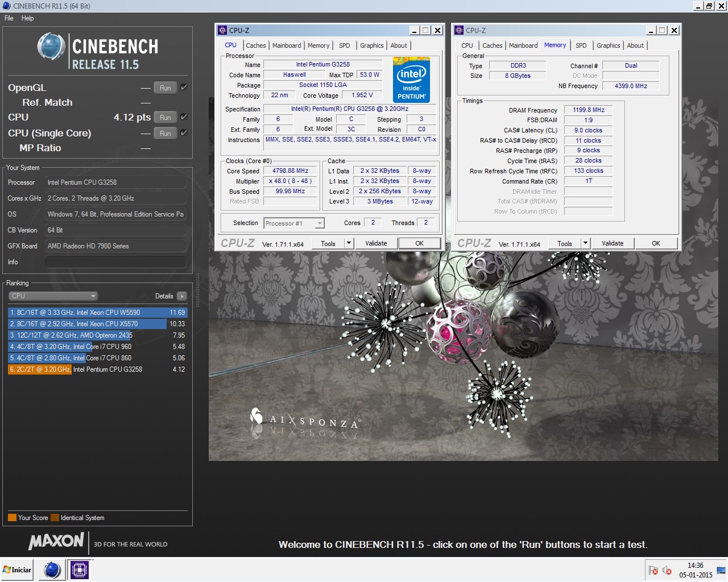Expand the ranking Details arrow button
The width and height of the screenshot is (728, 582).
[182, 296]
